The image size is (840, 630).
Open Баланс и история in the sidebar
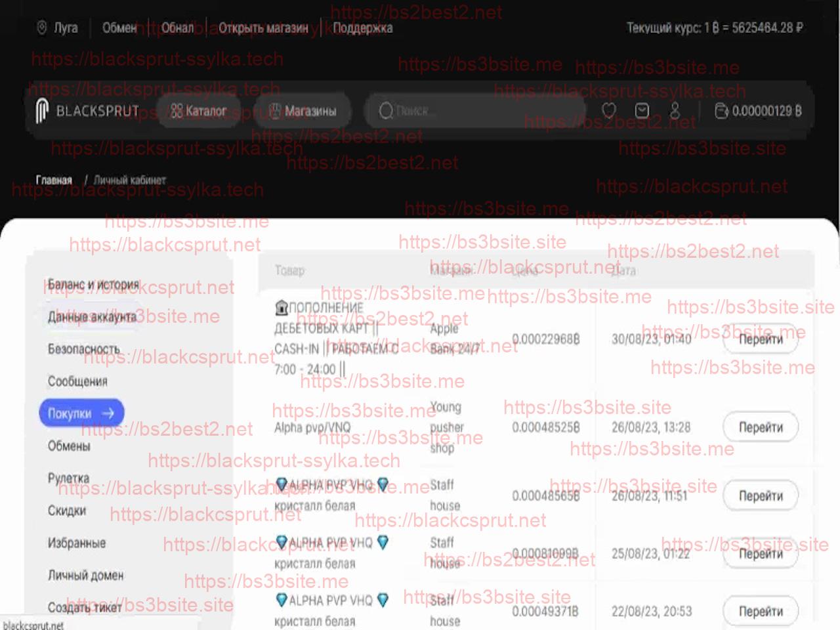tap(93, 285)
